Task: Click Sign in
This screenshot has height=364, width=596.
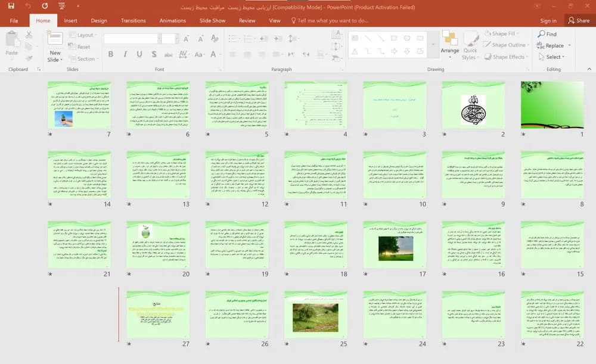Action: click(x=548, y=20)
